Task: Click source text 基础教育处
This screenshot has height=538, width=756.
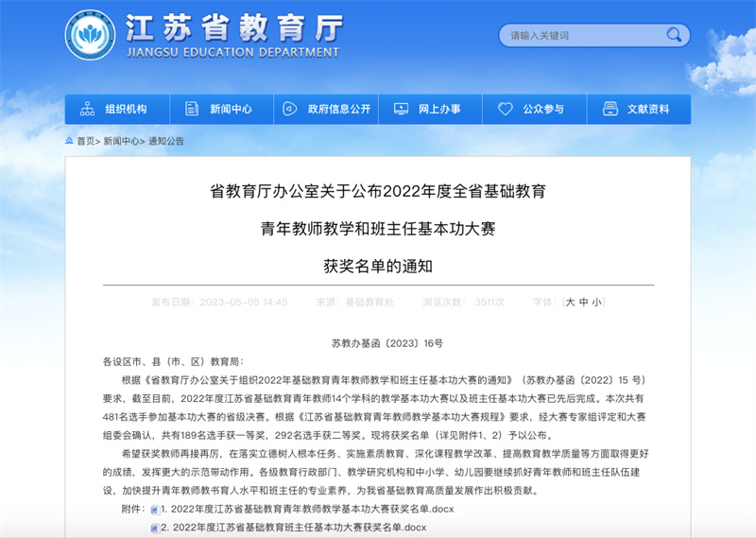Action: pos(369,303)
